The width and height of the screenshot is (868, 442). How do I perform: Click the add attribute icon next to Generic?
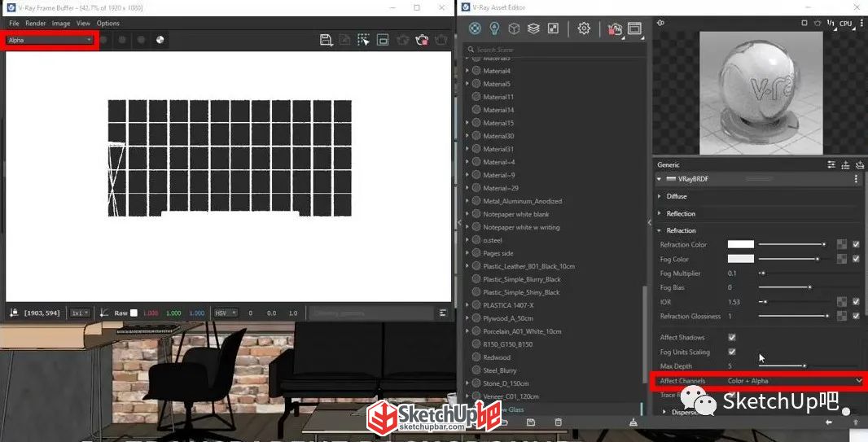click(845, 165)
